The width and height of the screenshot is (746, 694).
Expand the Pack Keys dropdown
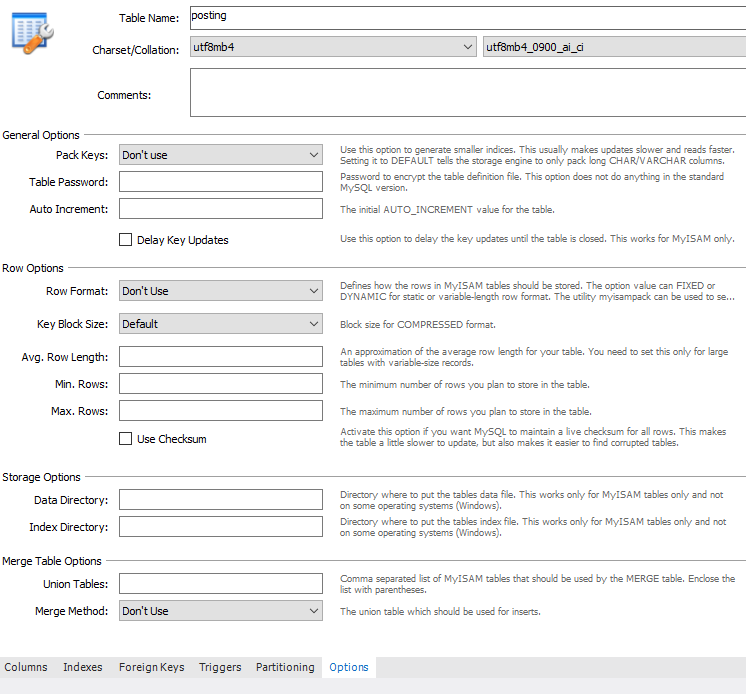pos(221,155)
